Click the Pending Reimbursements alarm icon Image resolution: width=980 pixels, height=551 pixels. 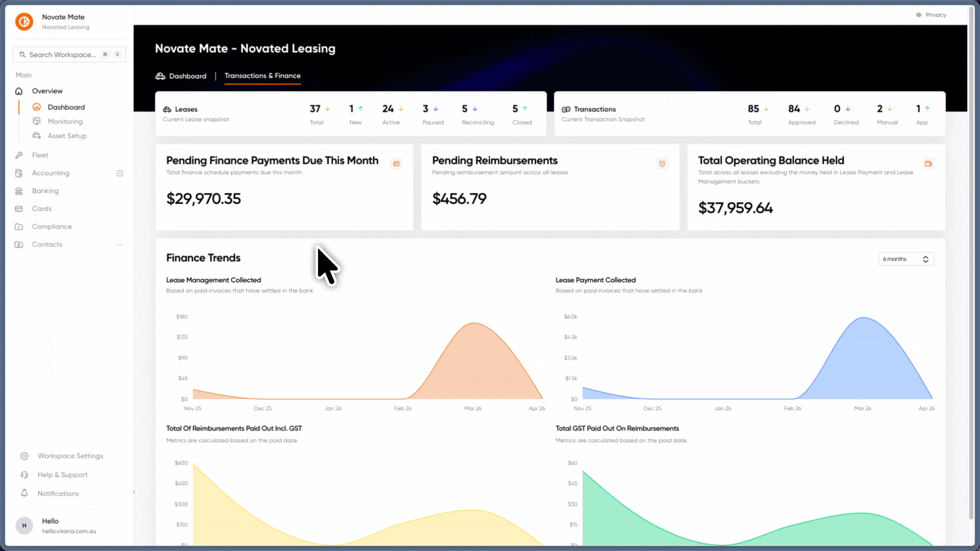click(x=662, y=164)
